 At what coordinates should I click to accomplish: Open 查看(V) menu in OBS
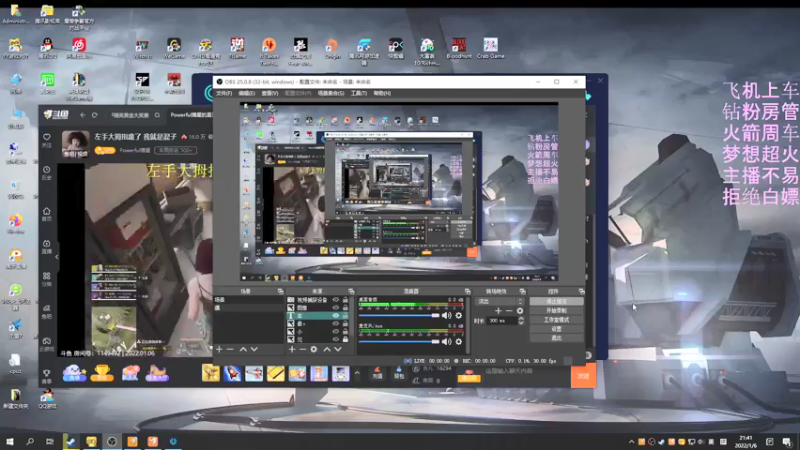tap(270, 93)
